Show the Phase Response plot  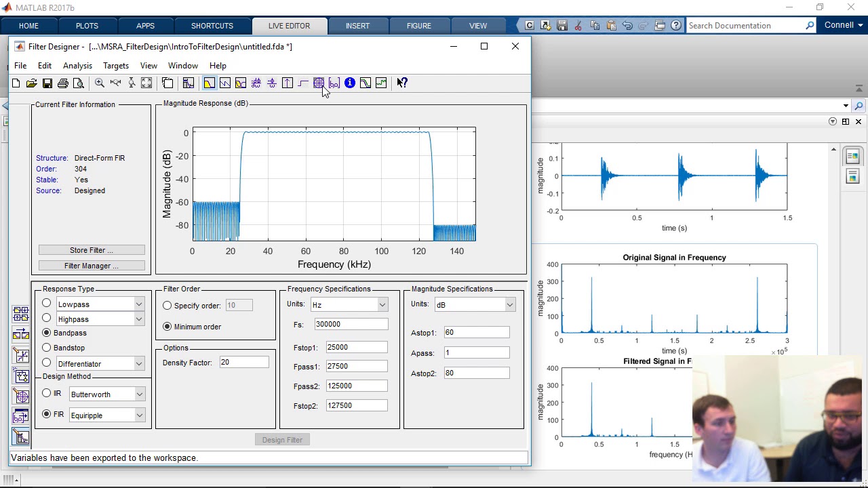[224, 83]
